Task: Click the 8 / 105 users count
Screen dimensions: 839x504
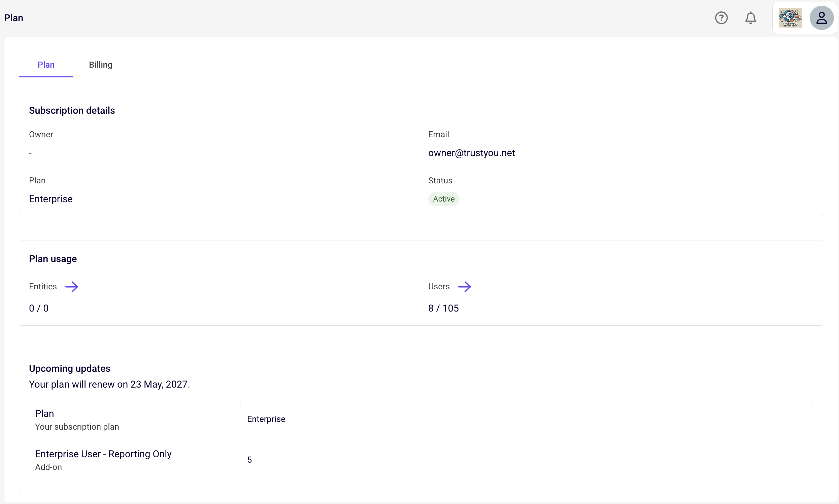Action: point(443,308)
